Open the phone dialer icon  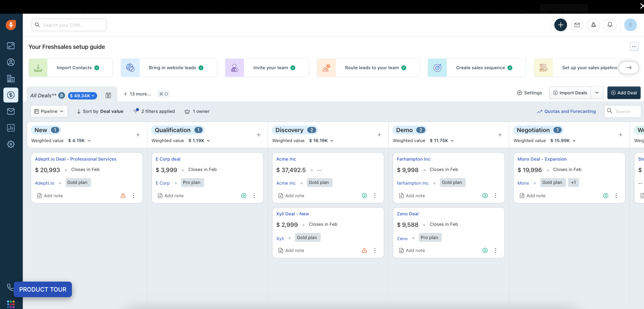tap(10, 287)
